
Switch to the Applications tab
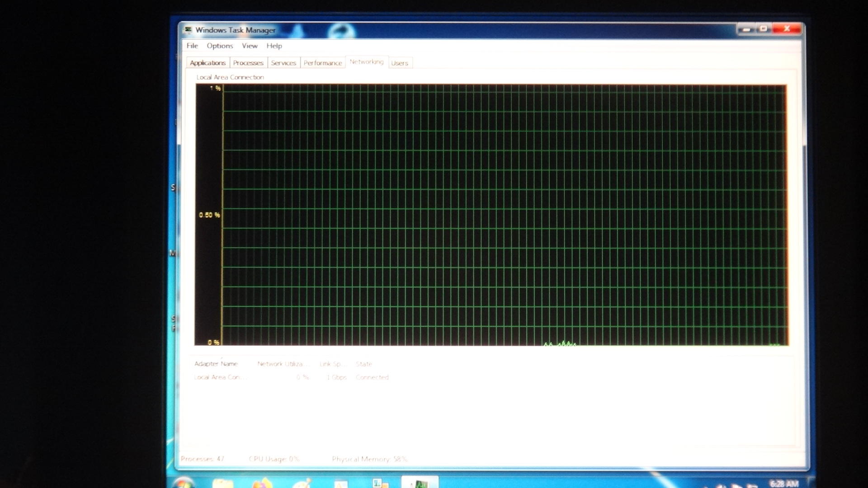click(208, 63)
